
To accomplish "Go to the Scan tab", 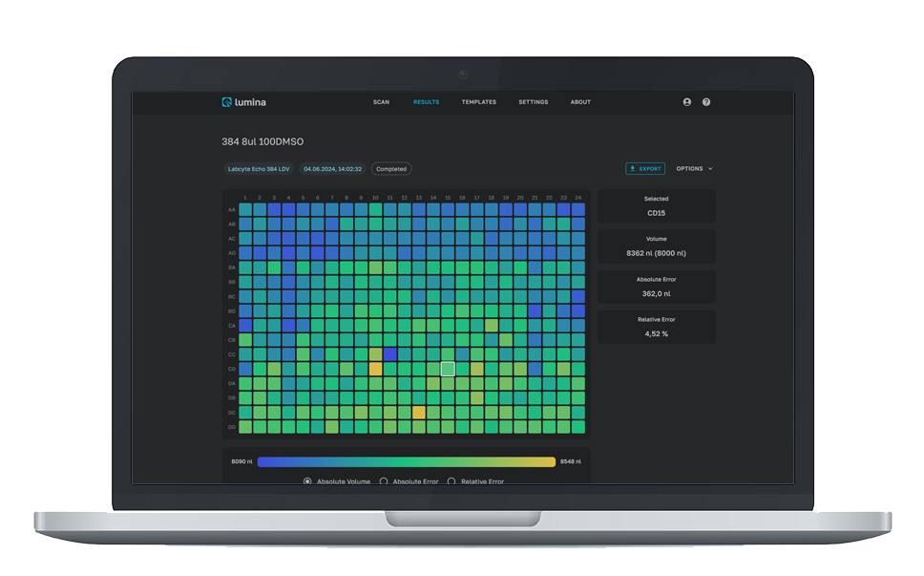I will coord(381,102).
